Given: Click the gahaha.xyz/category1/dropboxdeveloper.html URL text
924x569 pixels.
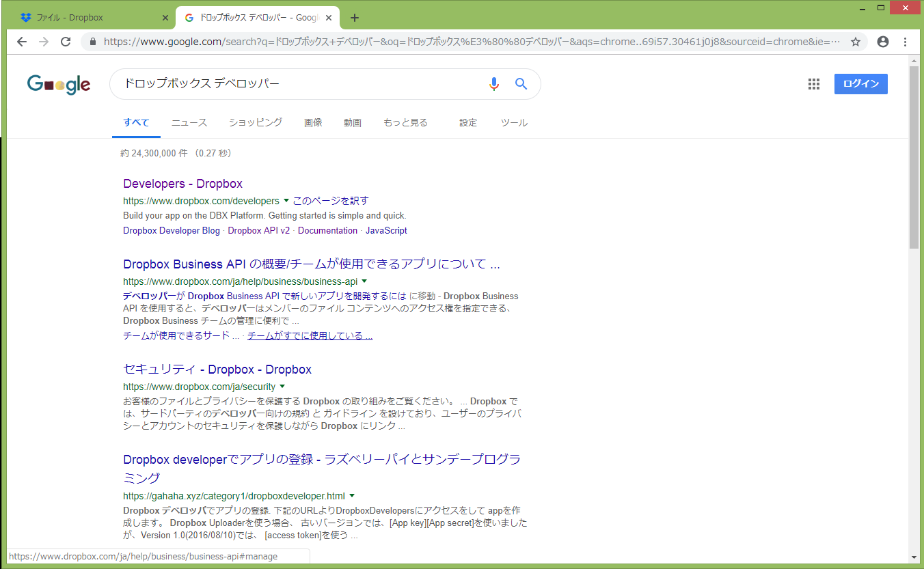Looking at the screenshot, I should tap(234, 496).
